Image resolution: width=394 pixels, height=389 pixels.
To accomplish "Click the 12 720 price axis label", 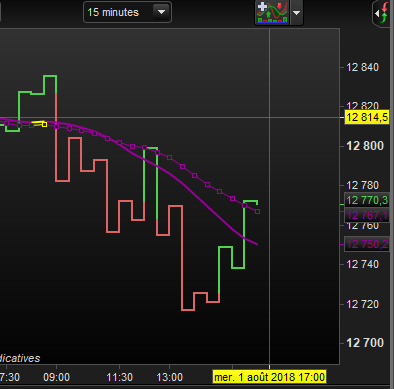I will pos(362,304).
